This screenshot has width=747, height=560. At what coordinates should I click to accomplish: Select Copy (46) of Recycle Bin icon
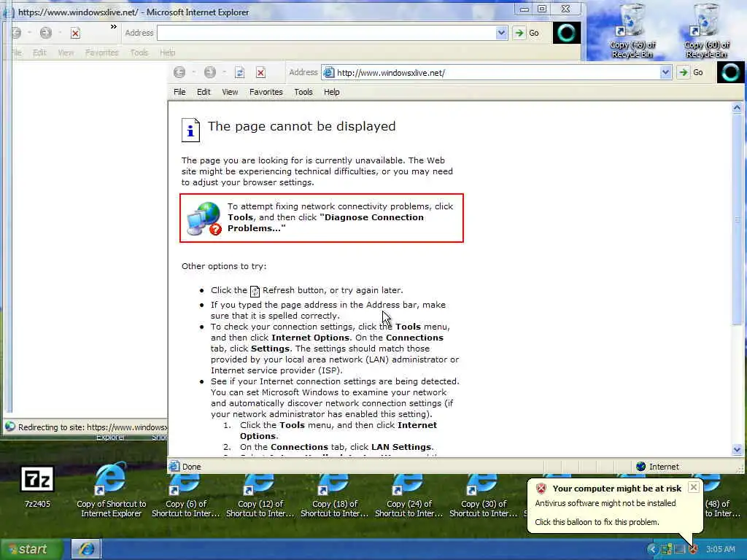[632, 31]
